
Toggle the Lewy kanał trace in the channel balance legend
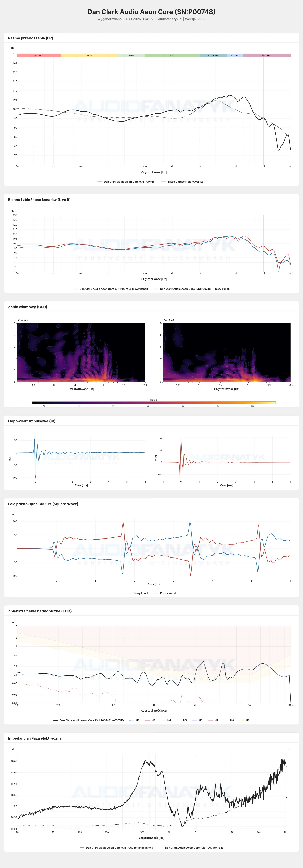pos(111,289)
